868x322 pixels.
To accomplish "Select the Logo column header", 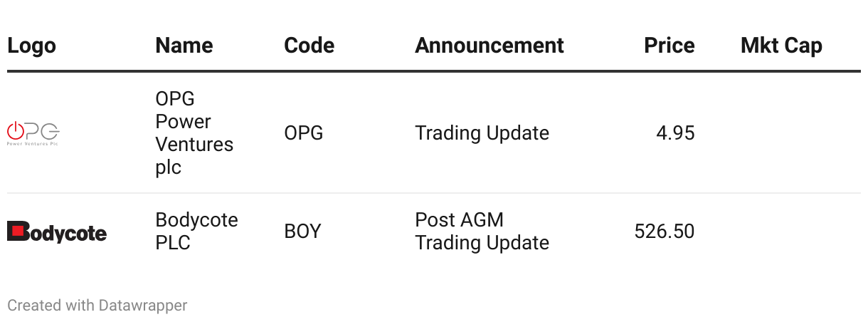I will (x=31, y=46).
